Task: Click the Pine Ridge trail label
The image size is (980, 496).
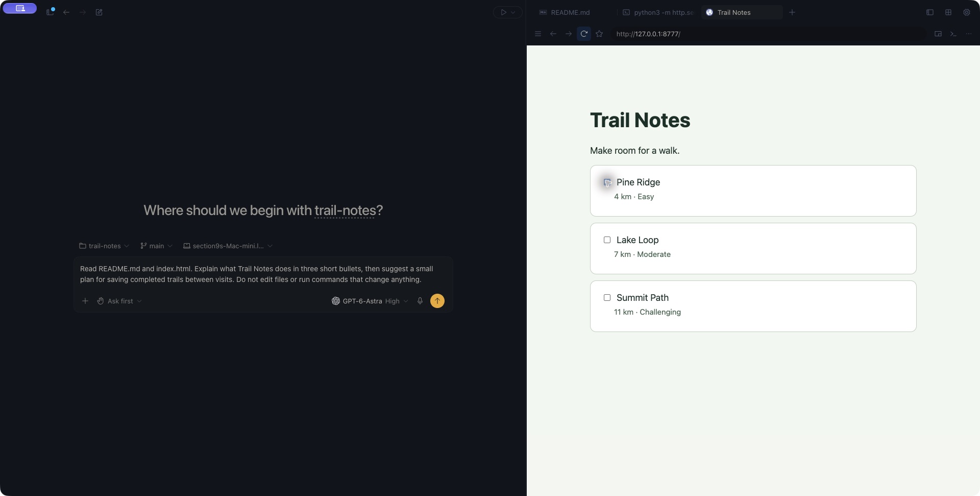Action: (x=638, y=182)
